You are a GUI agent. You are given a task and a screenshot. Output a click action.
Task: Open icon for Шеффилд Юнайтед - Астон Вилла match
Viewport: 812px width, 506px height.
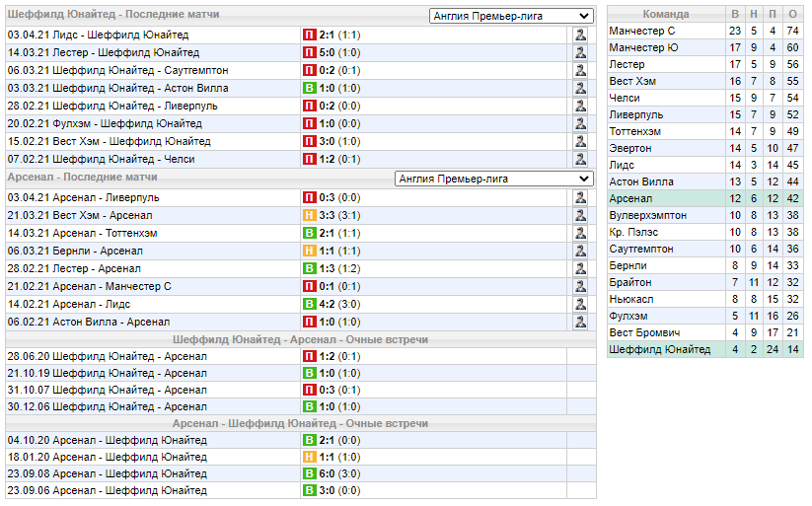pos(580,88)
